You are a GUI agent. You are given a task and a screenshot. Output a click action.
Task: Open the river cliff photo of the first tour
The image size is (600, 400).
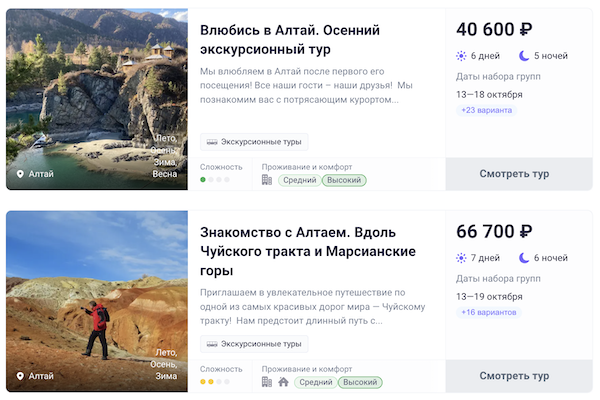[96, 90]
